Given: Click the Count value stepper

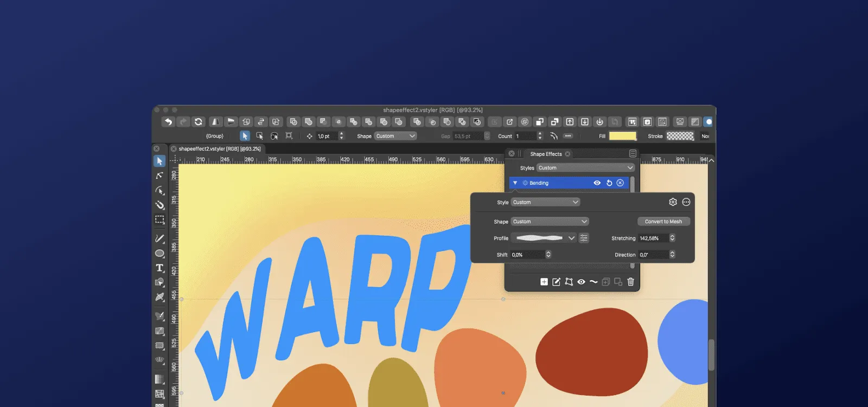Looking at the screenshot, I should tap(539, 136).
